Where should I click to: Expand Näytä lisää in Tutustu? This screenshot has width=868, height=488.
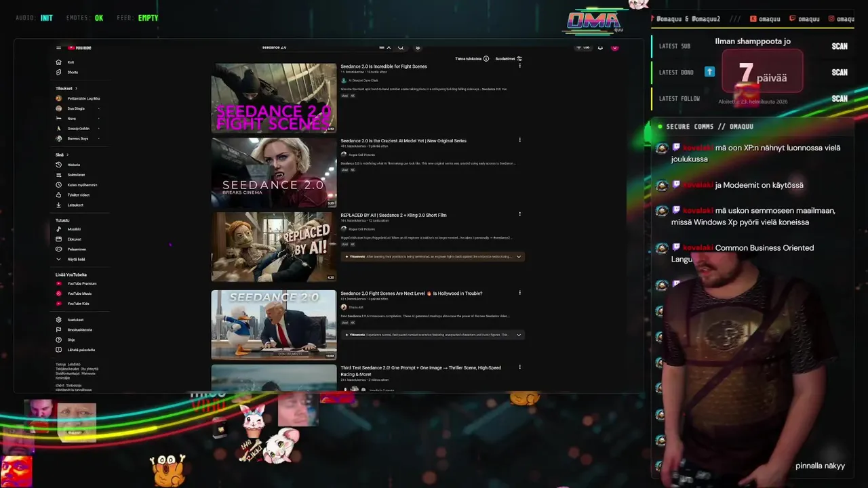pyautogui.click(x=71, y=259)
